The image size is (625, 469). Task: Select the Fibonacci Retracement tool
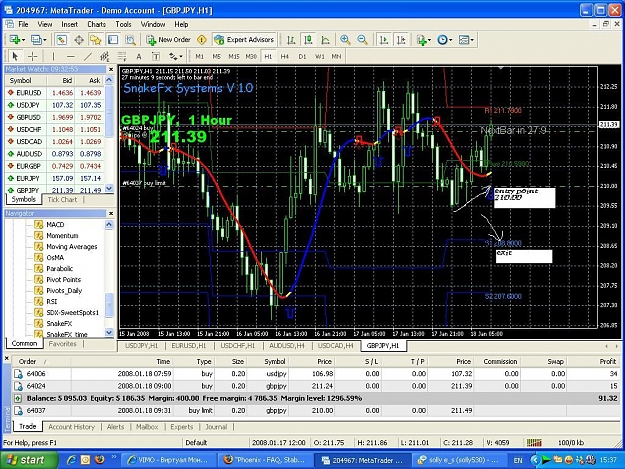click(122, 57)
